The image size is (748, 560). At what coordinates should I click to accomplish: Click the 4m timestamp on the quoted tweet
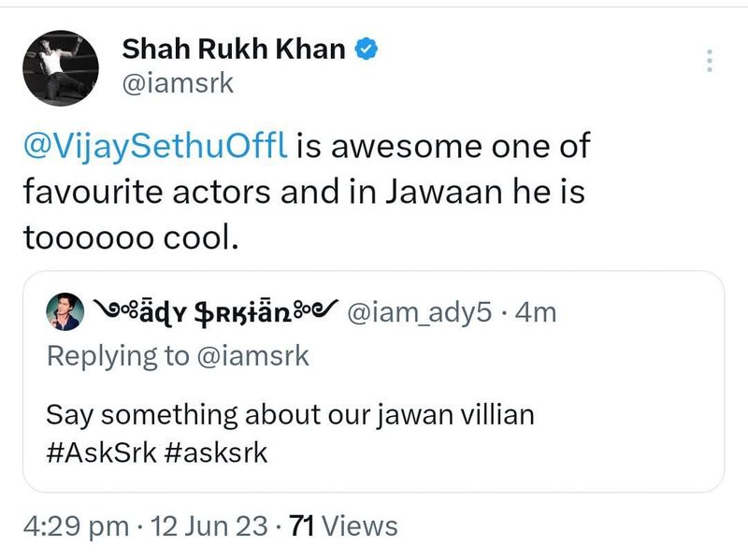(536, 313)
